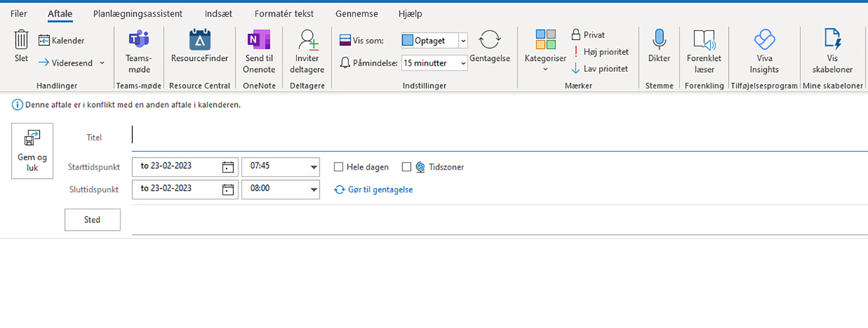The height and width of the screenshot is (328, 868).
Task: Click the Inviter deltagere icon
Action: point(307,40)
